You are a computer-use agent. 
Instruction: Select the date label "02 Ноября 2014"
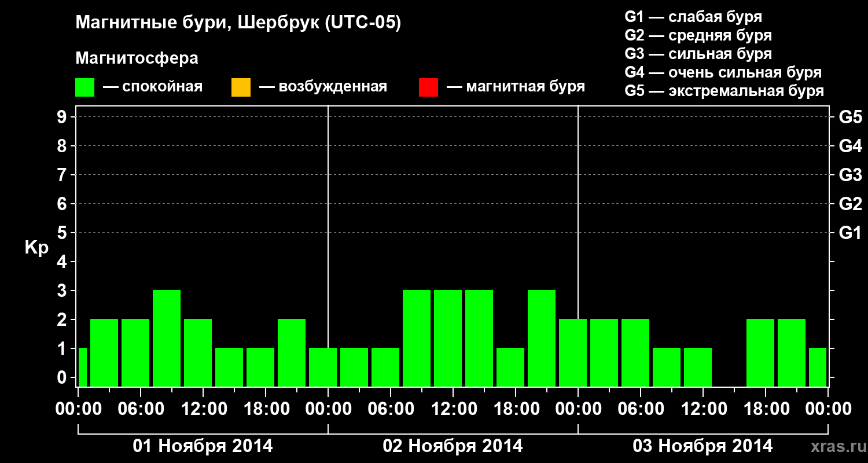(453, 446)
